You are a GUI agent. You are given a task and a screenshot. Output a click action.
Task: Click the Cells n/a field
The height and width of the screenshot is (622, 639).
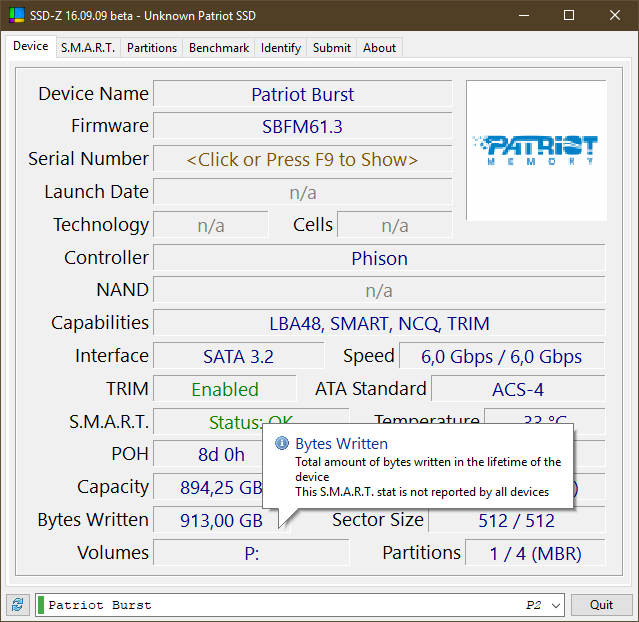[x=394, y=225]
